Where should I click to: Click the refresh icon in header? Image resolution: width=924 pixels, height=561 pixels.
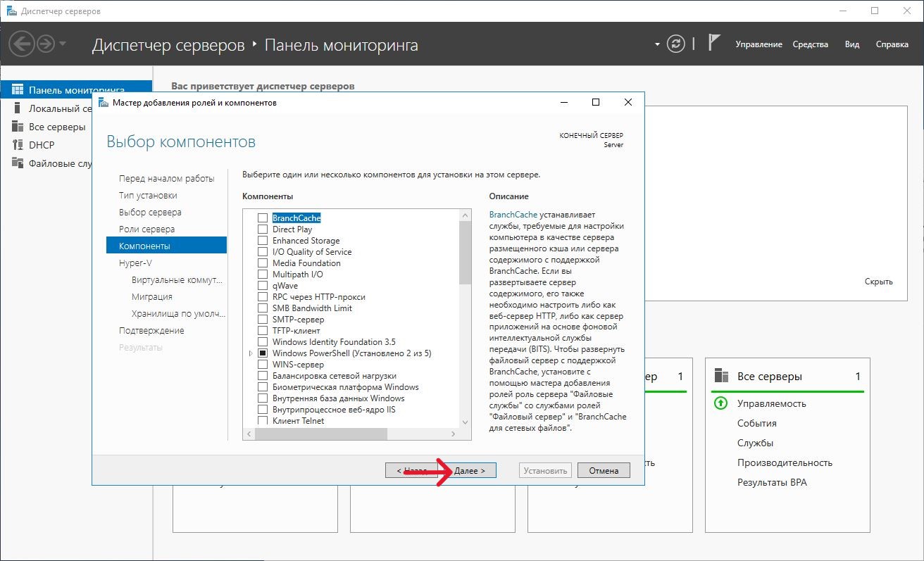(x=675, y=44)
